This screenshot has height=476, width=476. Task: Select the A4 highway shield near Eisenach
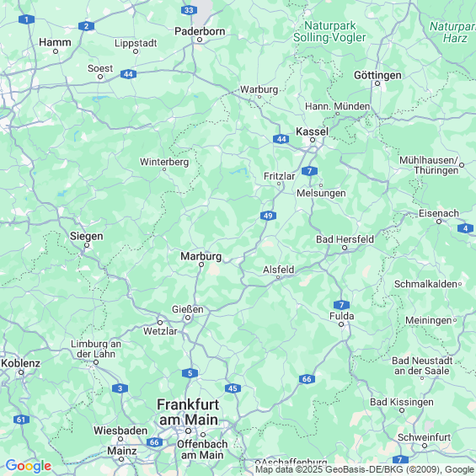(x=465, y=228)
